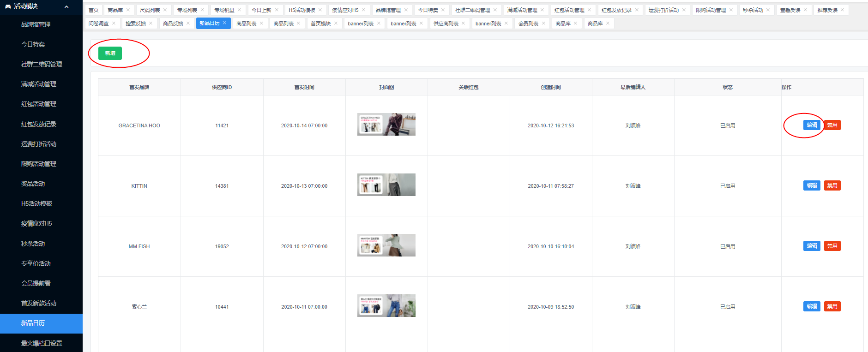Image resolution: width=868 pixels, height=352 pixels.
Task: Disable the GRACETINA HOO entry
Action: [x=832, y=125]
